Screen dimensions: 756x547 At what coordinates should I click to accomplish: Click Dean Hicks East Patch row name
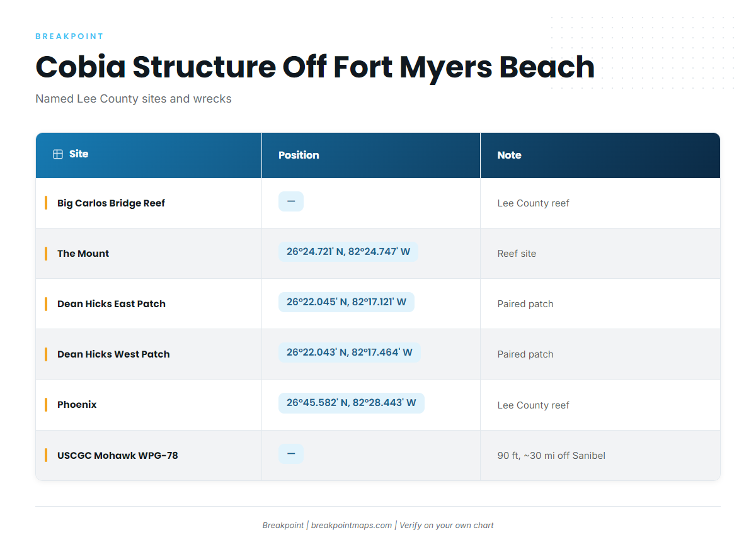[112, 304]
